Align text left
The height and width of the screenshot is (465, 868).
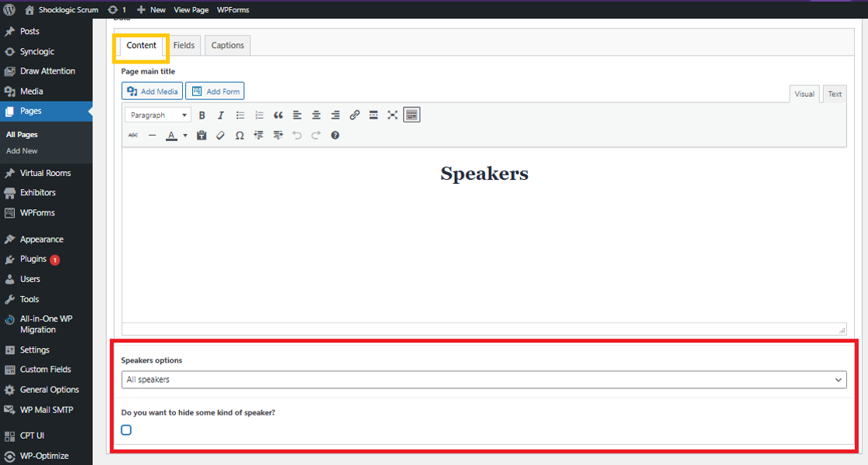pyautogui.click(x=298, y=115)
